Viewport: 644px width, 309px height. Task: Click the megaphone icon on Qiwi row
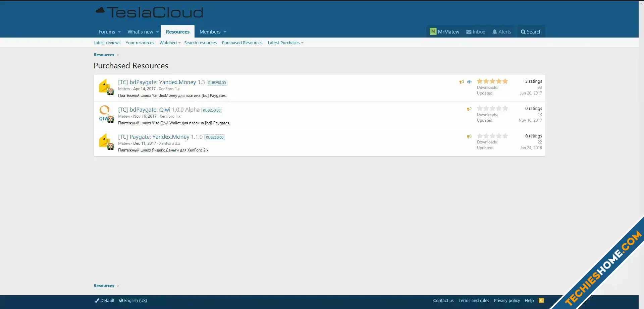tap(469, 109)
